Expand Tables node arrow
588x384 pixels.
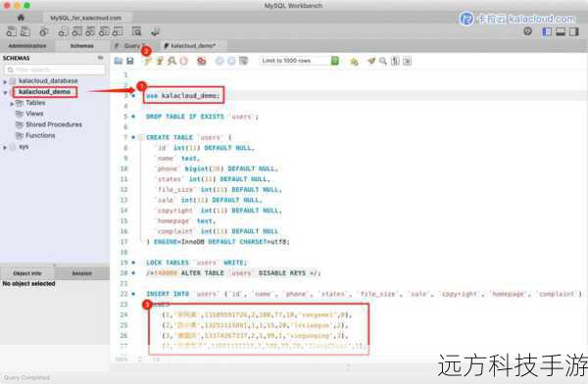click(12, 103)
